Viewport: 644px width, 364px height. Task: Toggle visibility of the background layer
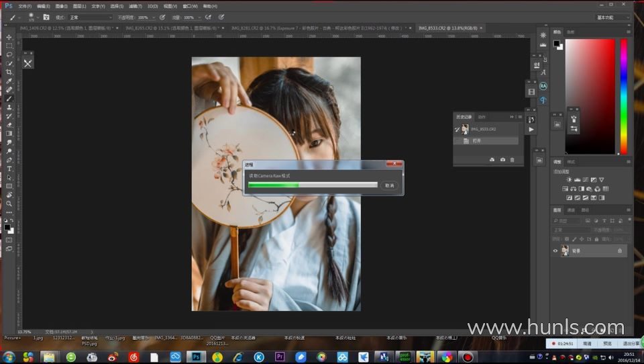(555, 251)
